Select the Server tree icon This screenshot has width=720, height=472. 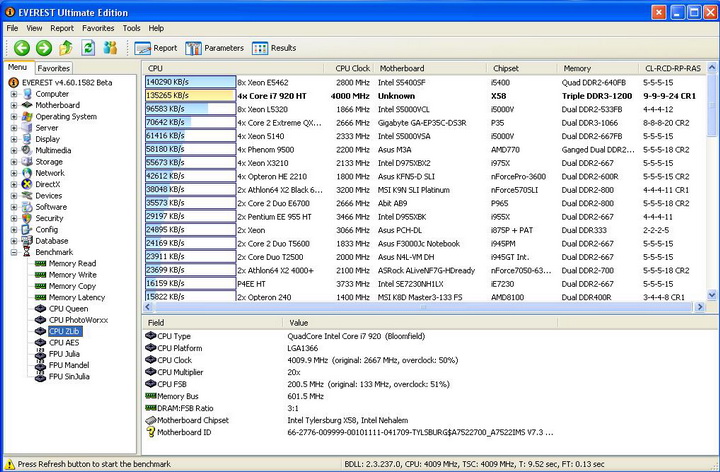[27, 128]
